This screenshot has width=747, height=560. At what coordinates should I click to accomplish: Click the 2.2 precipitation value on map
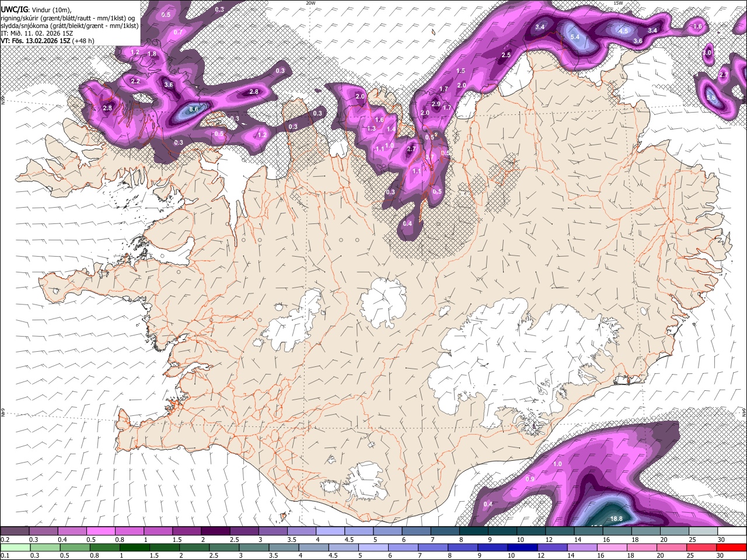135,81
